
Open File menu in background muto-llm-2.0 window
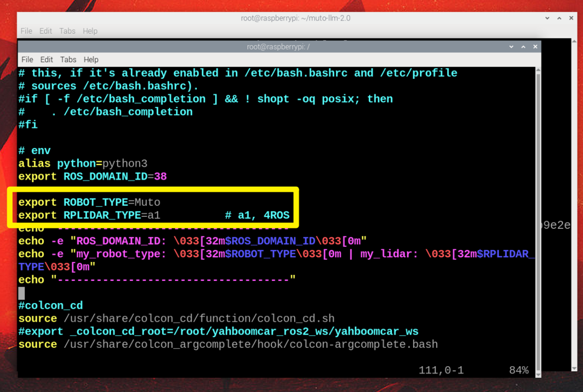pos(26,31)
